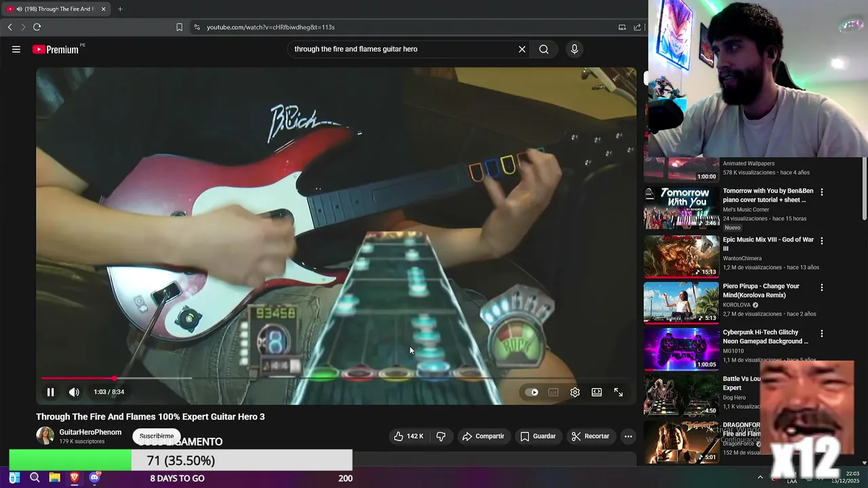Open the GuitarHeroPhenom channel avatar

tap(45, 436)
